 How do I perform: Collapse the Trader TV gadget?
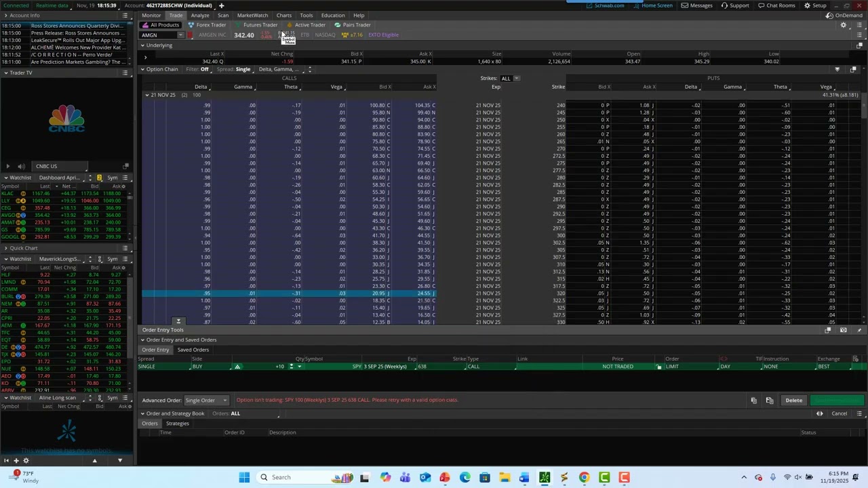pyautogui.click(x=5, y=73)
